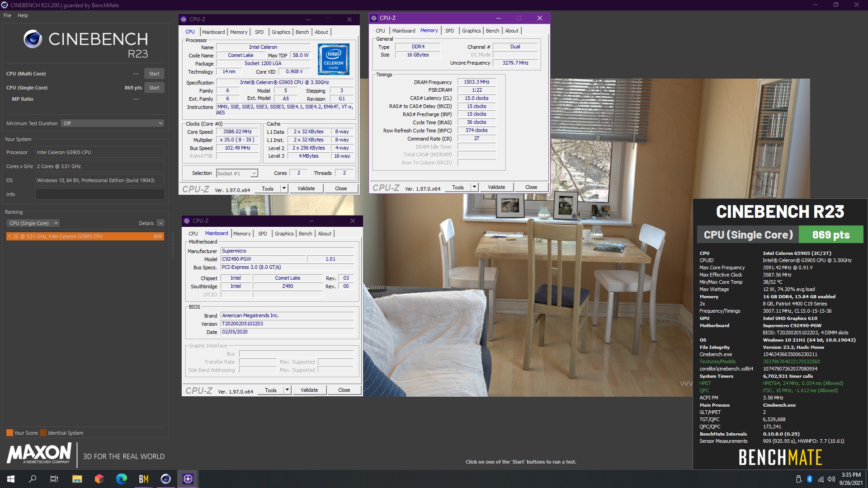Click the Your Score orange legend swatch
Image resolution: width=868 pixels, height=488 pixels.
pyautogui.click(x=9, y=433)
